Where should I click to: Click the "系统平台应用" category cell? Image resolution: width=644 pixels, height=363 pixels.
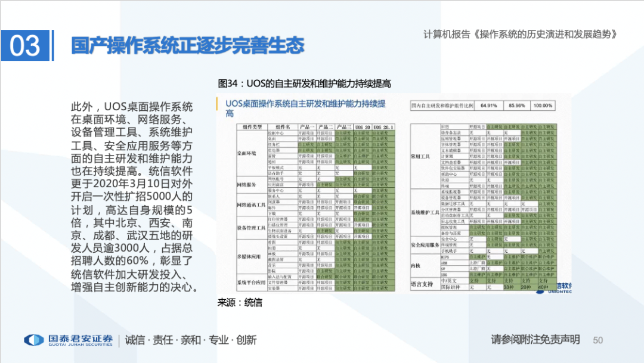pos(252,283)
